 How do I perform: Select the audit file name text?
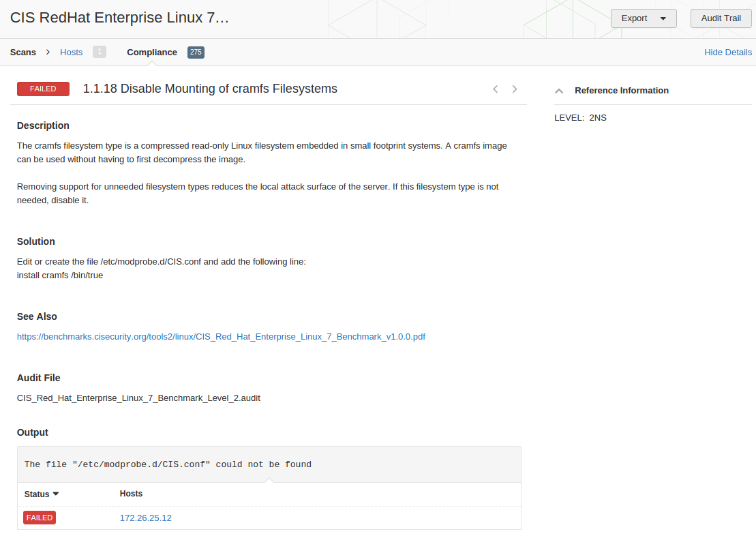click(138, 398)
